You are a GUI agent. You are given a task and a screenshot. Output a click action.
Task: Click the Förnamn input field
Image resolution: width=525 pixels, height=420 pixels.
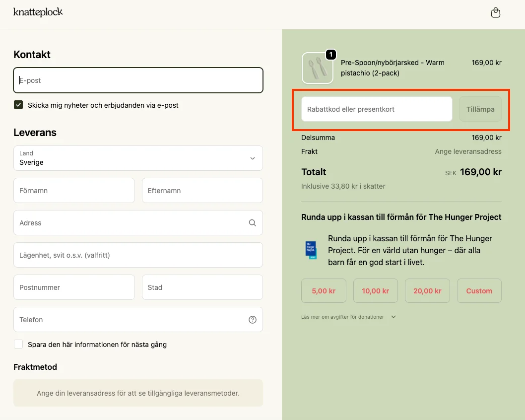click(74, 191)
